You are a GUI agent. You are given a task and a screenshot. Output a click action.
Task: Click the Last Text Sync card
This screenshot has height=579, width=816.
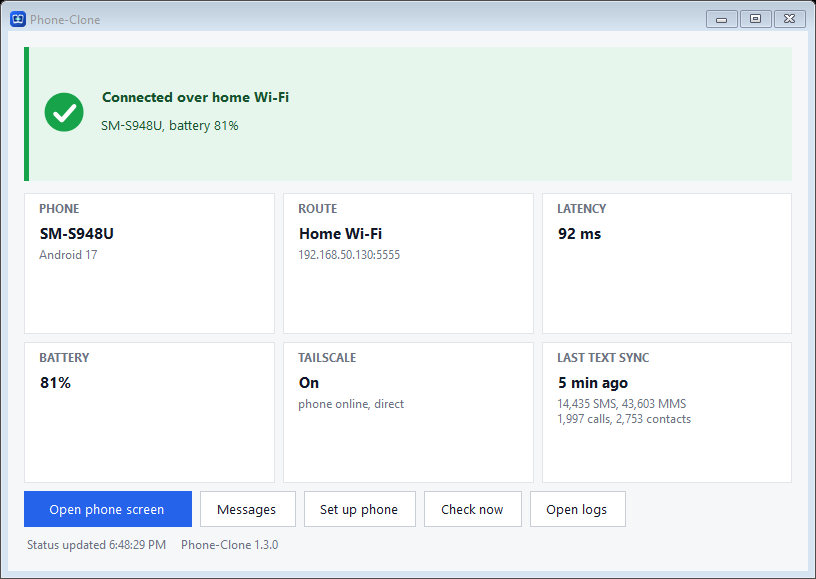click(667, 412)
